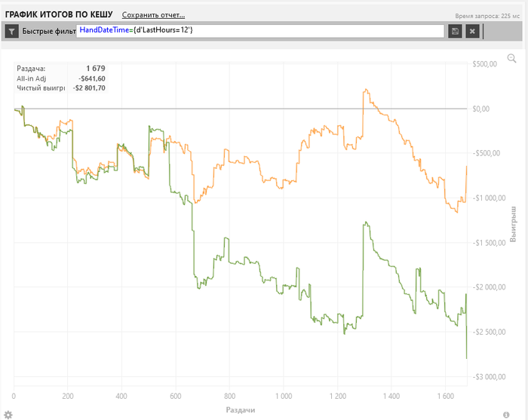This screenshot has width=528, height=420.
Task: Click the info icon below the chart
Action: [x=506, y=415]
